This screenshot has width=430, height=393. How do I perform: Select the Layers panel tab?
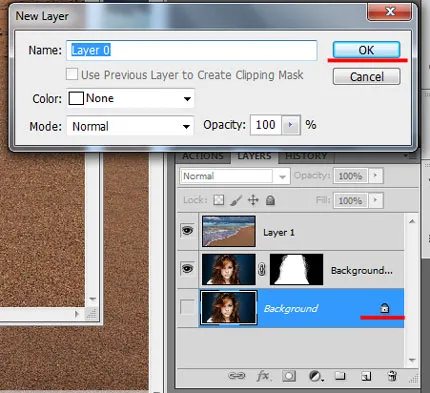pyautogui.click(x=254, y=157)
